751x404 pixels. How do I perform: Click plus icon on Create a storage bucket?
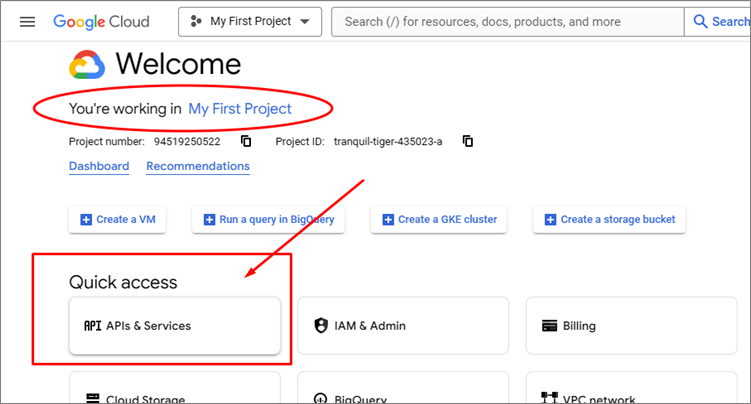tap(550, 220)
